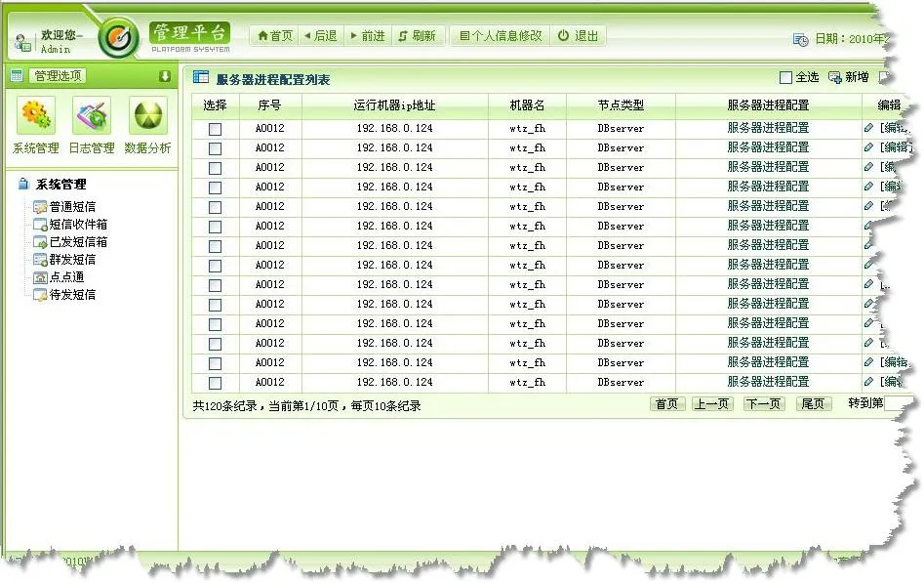Go back with the 后退 toolbar button
Image resolution: width=924 pixels, height=583 pixels.
click(321, 36)
